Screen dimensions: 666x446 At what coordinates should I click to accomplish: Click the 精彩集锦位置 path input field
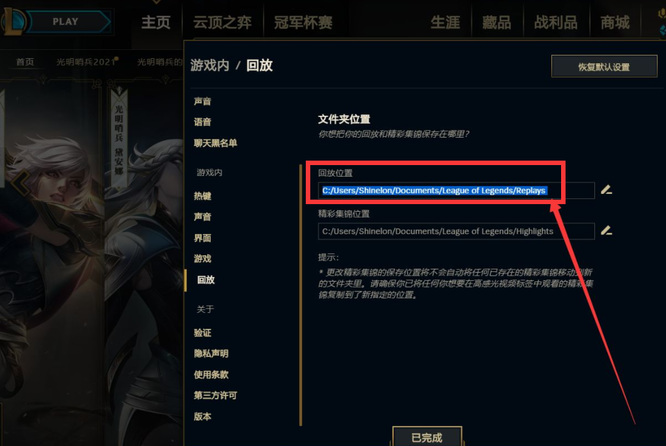[456, 231]
